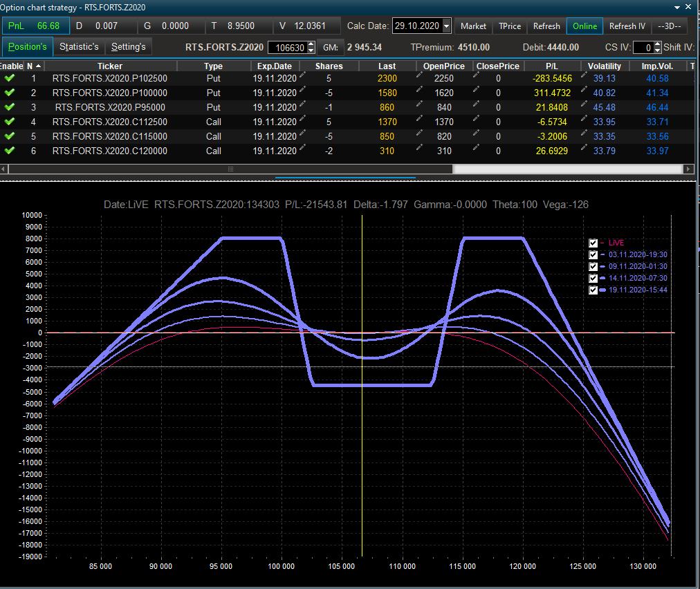Click the stepper arrows of the 106630 price field

tap(311, 48)
